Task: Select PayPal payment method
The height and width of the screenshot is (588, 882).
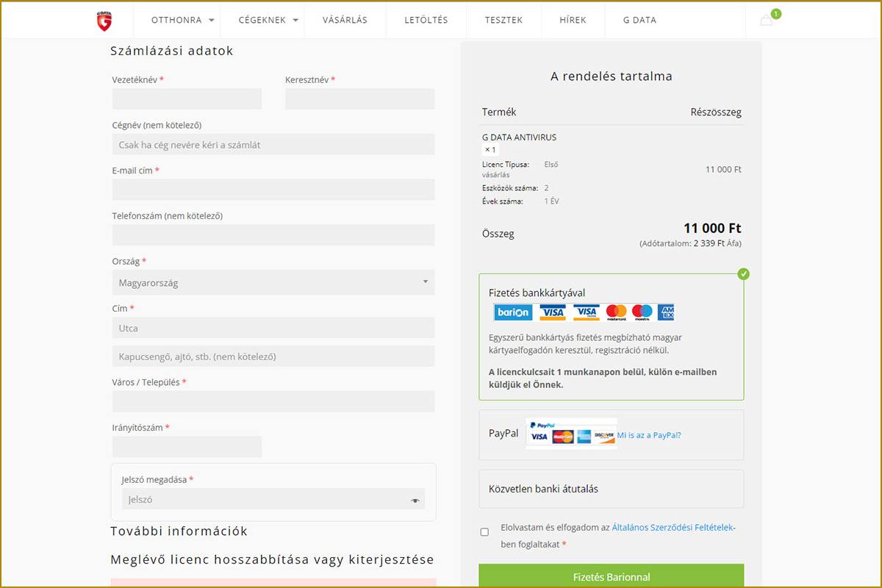Action: 503,434
